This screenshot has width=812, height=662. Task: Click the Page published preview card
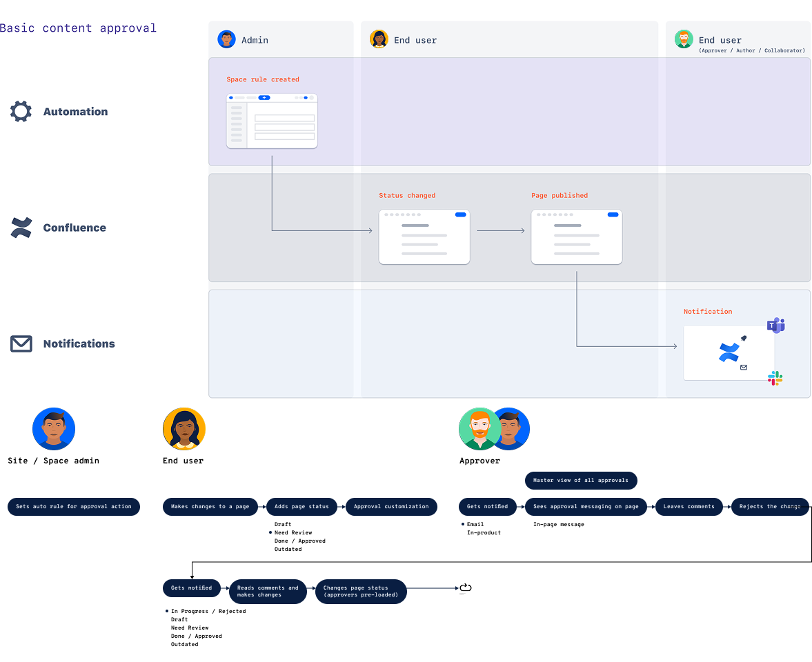[x=576, y=237]
